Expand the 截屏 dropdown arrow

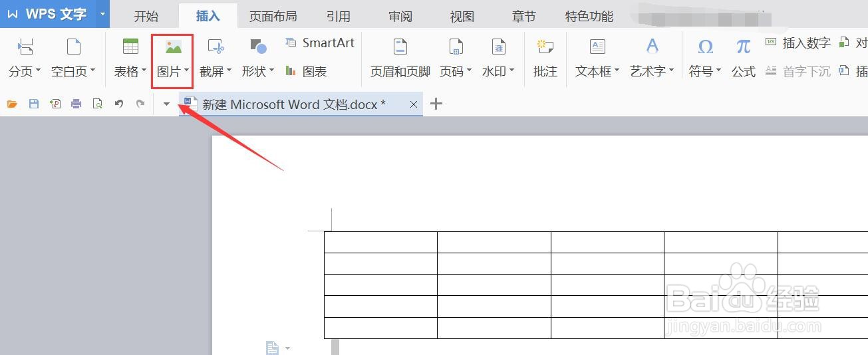coord(229,71)
